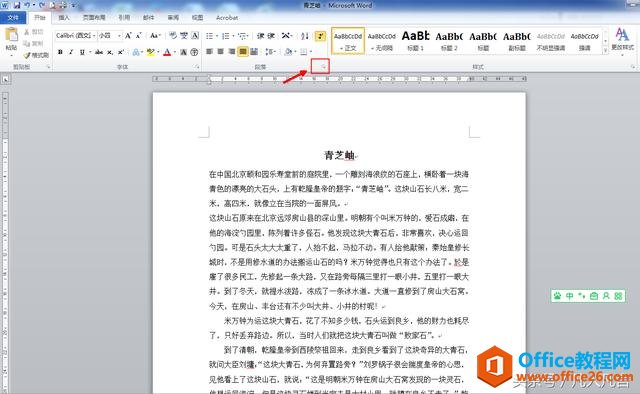The image size is (640, 394).
Task: Open the Font dialog launcher
Action: pyautogui.click(x=197, y=67)
